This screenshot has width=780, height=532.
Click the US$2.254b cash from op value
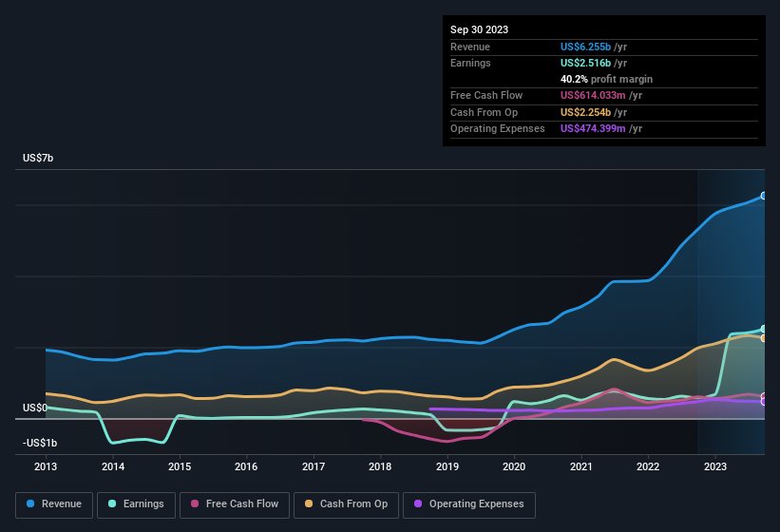585,112
